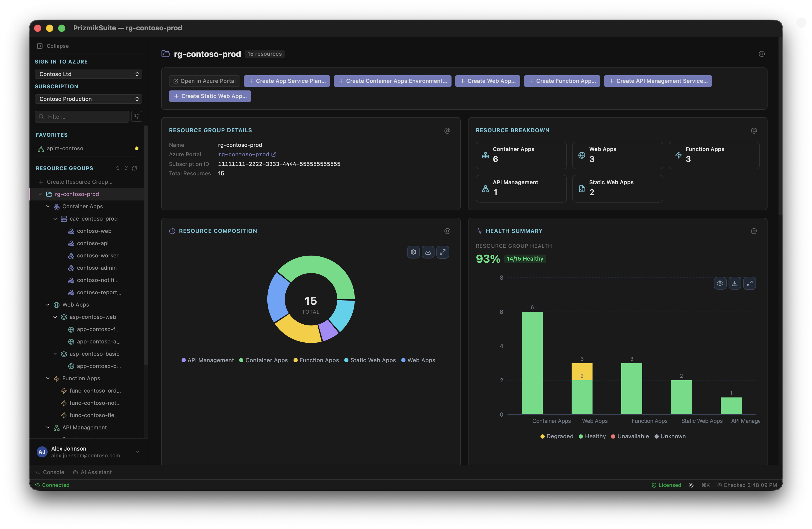Toggle Unavailable legend in health chart
Screen dimensions: 812x529
[630, 436]
